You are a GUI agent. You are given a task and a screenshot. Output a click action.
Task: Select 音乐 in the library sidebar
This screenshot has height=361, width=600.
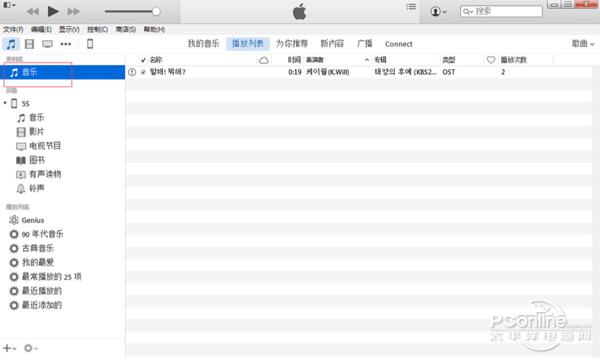pos(63,72)
